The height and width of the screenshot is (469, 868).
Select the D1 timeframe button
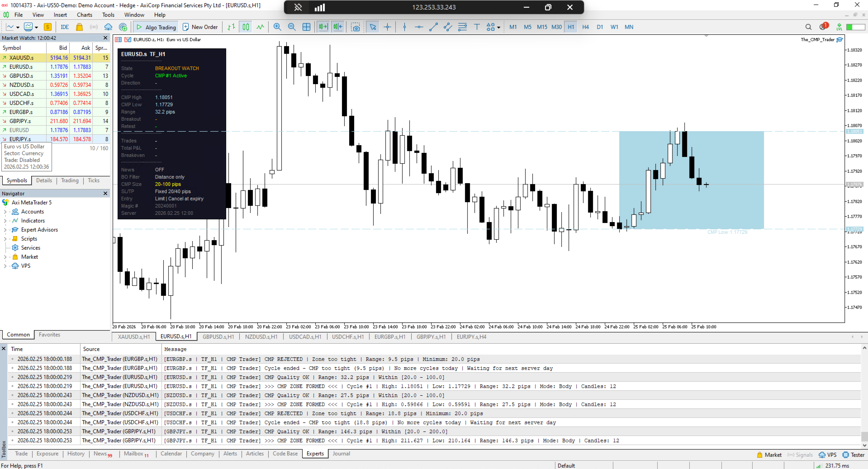[x=600, y=27]
